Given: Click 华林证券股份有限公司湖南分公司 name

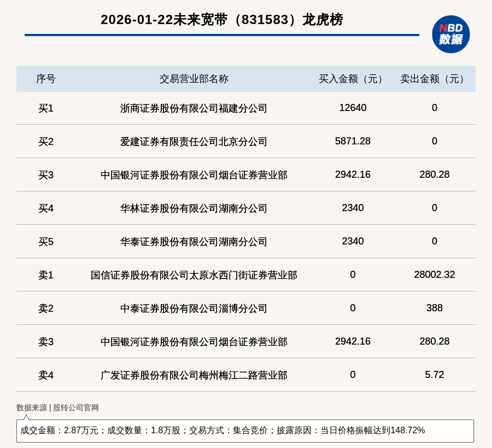Looking at the screenshot, I should tap(194, 208).
